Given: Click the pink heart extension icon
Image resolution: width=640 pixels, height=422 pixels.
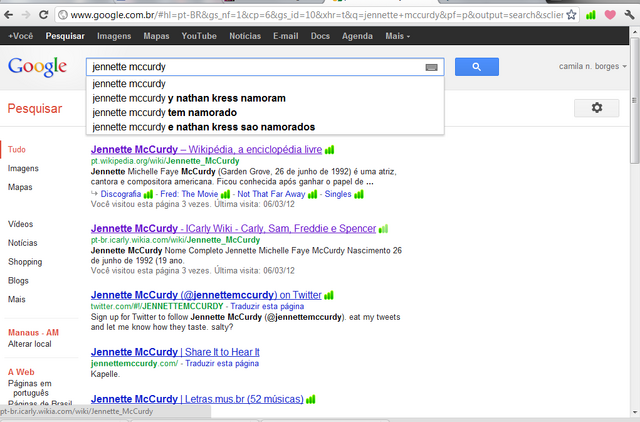Looking at the screenshot, I should click(610, 16).
